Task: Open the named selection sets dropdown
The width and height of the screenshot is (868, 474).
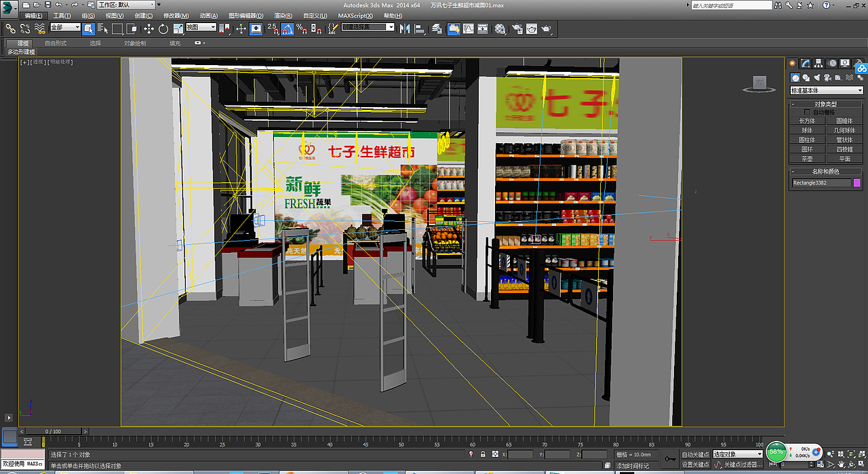Action: [368, 28]
